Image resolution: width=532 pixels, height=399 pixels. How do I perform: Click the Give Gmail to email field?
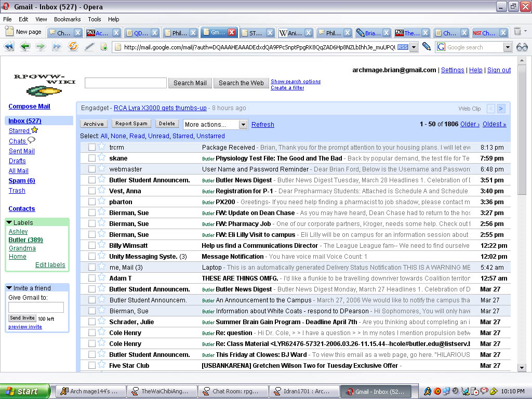(36, 308)
